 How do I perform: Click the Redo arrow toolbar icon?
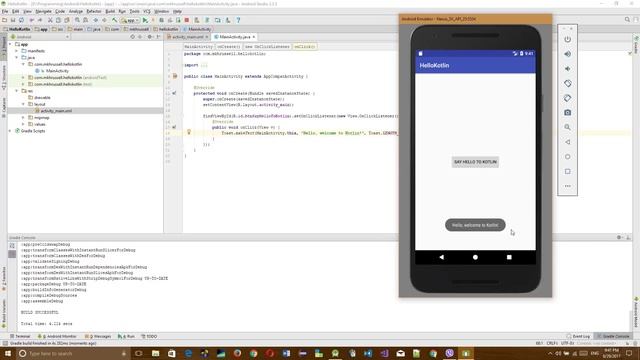point(40,20)
